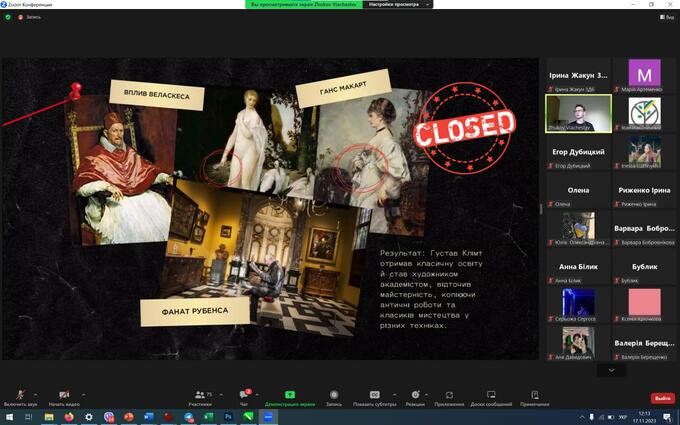Open Word from the taskbar
680x425 pixels.
[149, 417]
